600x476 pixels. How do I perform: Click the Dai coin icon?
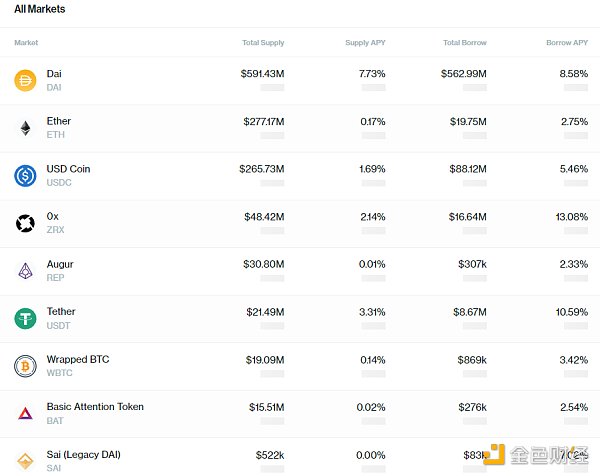click(25, 81)
